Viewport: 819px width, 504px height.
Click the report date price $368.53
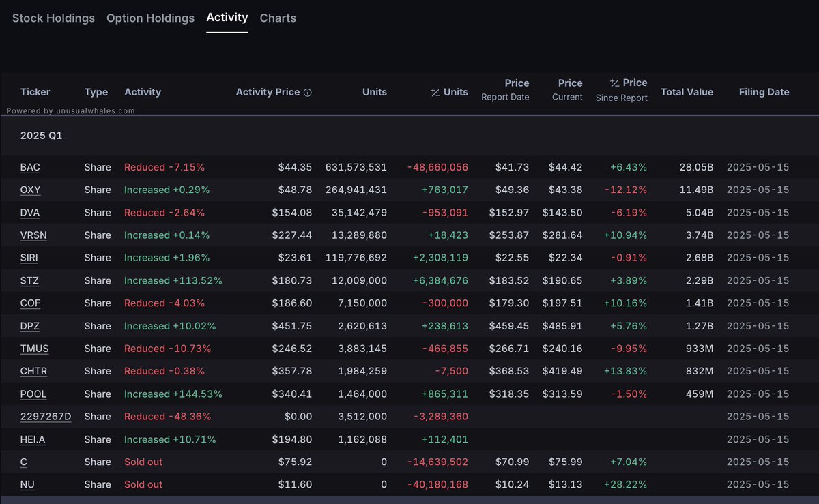(x=509, y=371)
